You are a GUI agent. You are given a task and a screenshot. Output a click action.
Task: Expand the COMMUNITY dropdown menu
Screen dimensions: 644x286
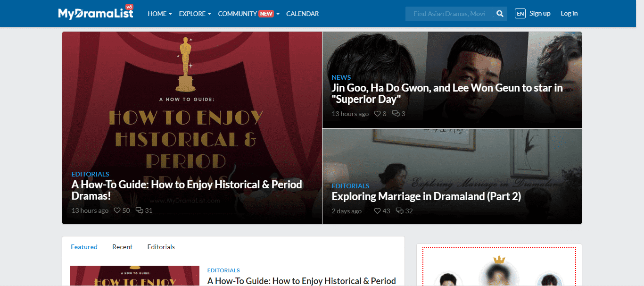click(249, 14)
